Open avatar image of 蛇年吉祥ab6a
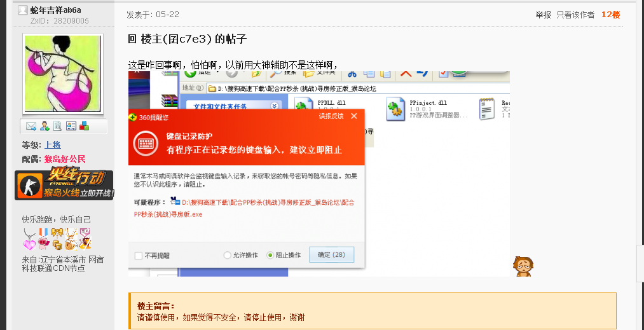Screen dimensions: 644x330 point(62,73)
